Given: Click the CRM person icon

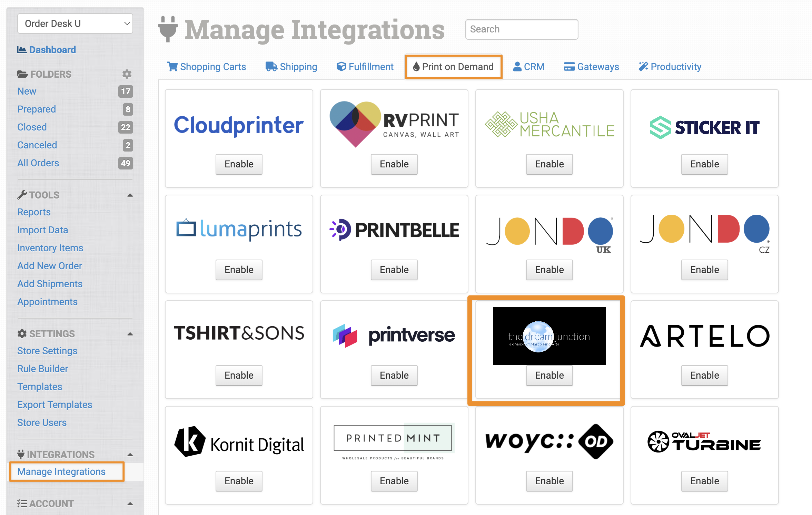Looking at the screenshot, I should (x=517, y=66).
